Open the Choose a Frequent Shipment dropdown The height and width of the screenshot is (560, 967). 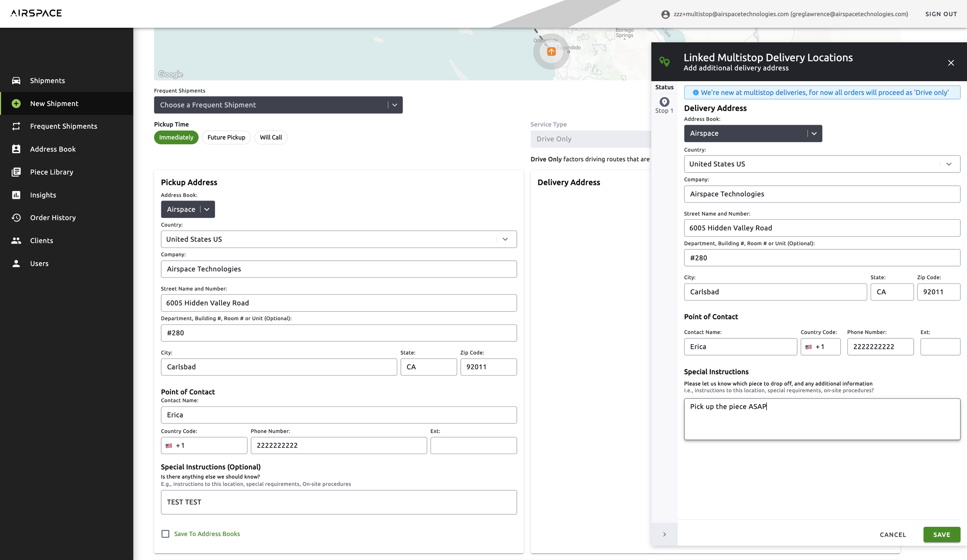click(278, 105)
